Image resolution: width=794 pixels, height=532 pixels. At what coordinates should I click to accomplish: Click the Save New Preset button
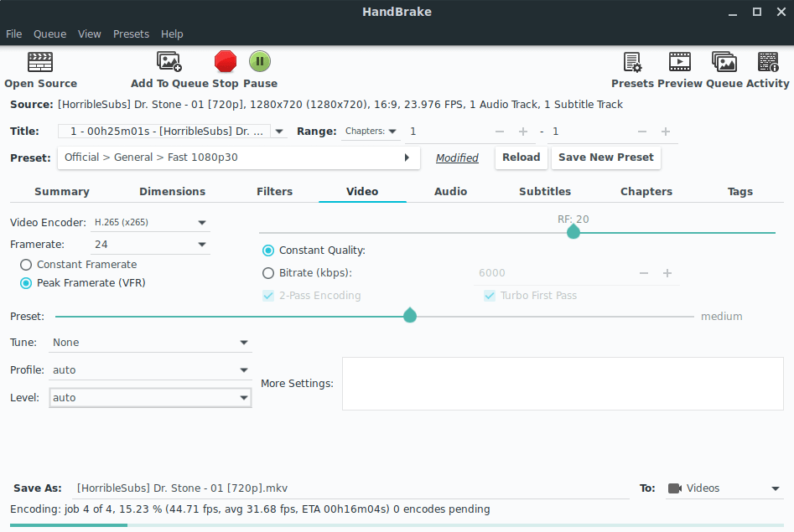[x=605, y=158]
